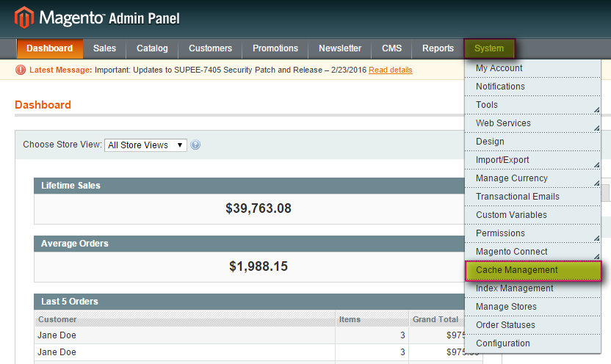
Task: Expand the Tools submenu
Action: 532,105
